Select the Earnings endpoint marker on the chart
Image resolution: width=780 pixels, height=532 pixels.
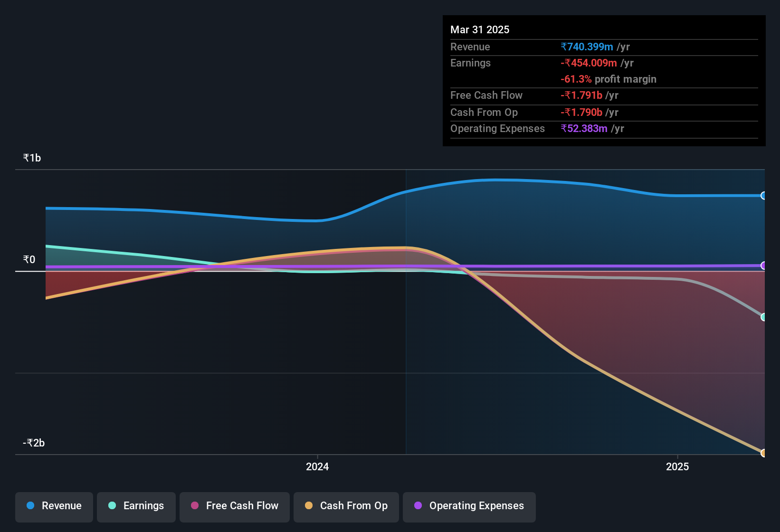764,317
